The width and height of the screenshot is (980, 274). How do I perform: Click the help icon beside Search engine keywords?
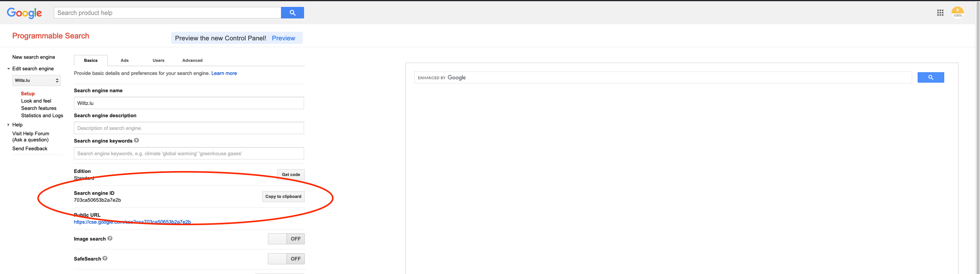click(x=137, y=141)
